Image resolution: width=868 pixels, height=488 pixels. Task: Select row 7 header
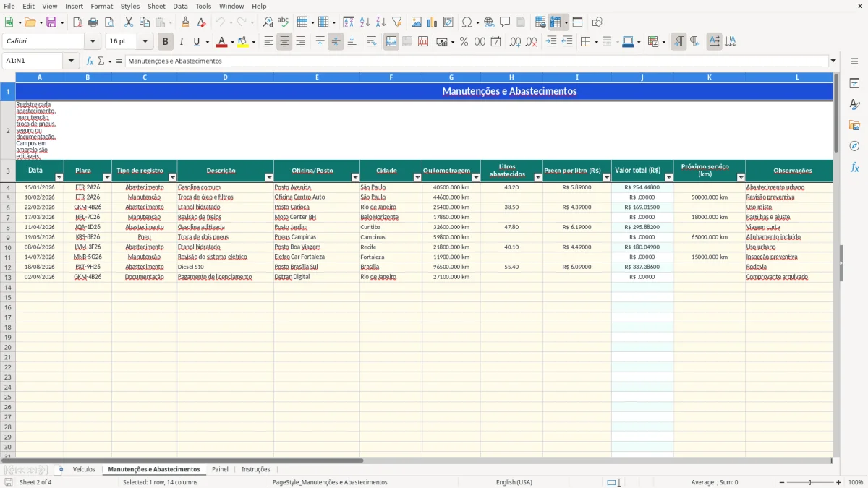[x=8, y=217]
